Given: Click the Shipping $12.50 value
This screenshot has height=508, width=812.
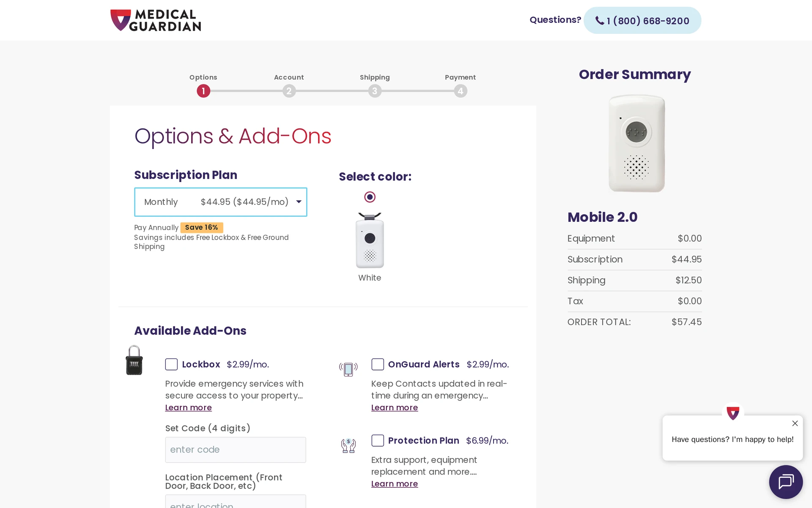Looking at the screenshot, I should [x=689, y=280].
